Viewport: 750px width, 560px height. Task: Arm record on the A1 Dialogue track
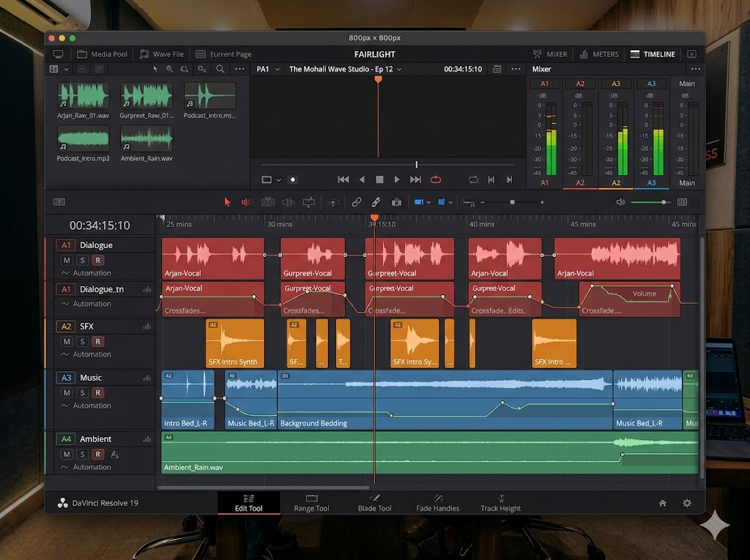point(97,260)
